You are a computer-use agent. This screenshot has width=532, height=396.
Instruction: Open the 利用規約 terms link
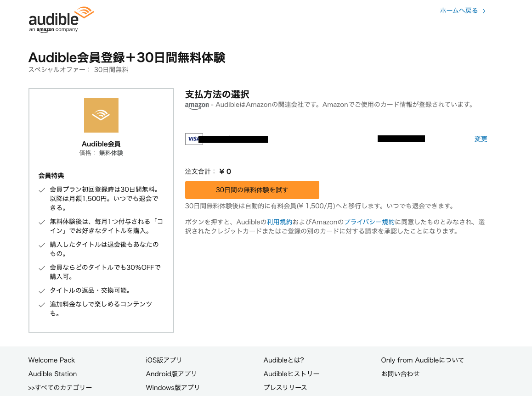tap(279, 222)
